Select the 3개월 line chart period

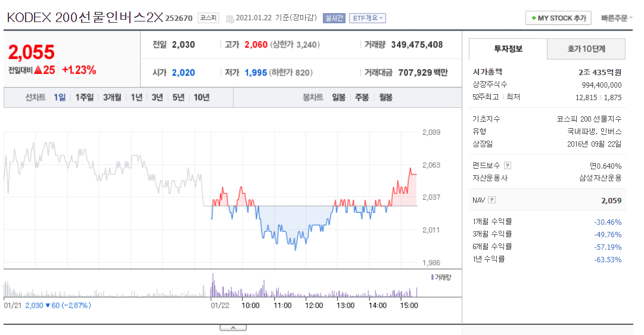tap(112, 97)
